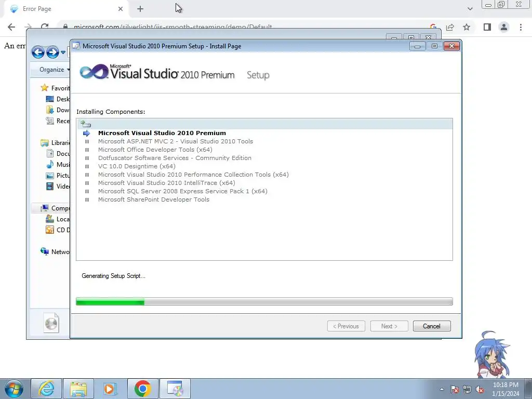Click the setup window title bar icon
Image resolution: width=532 pixels, height=399 pixels.
(x=77, y=46)
